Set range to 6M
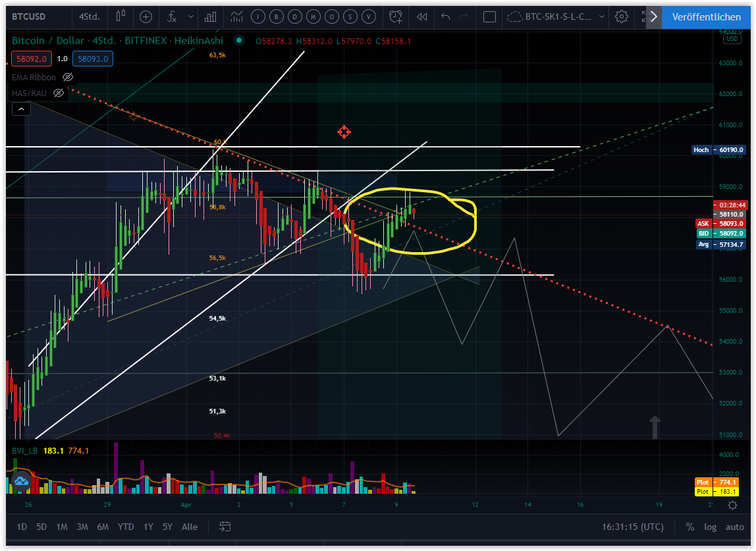The height and width of the screenshot is (551, 756). click(103, 527)
